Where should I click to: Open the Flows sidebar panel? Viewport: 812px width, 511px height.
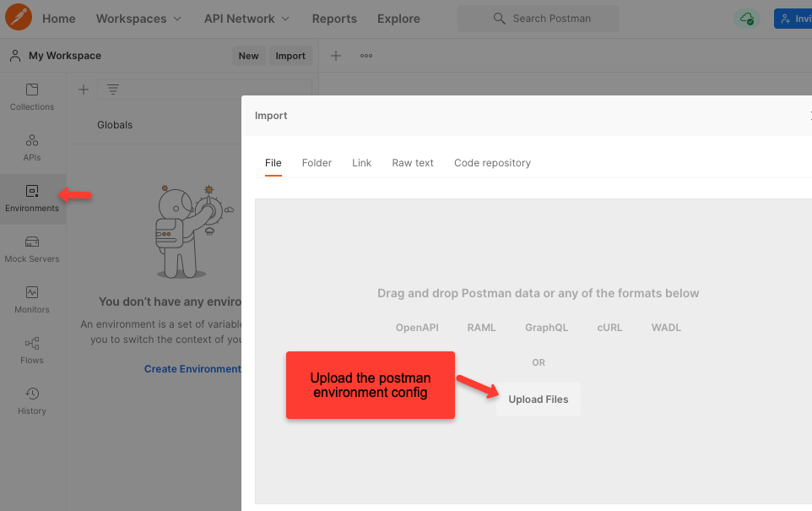pyautogui.click(x=32, y=351)
